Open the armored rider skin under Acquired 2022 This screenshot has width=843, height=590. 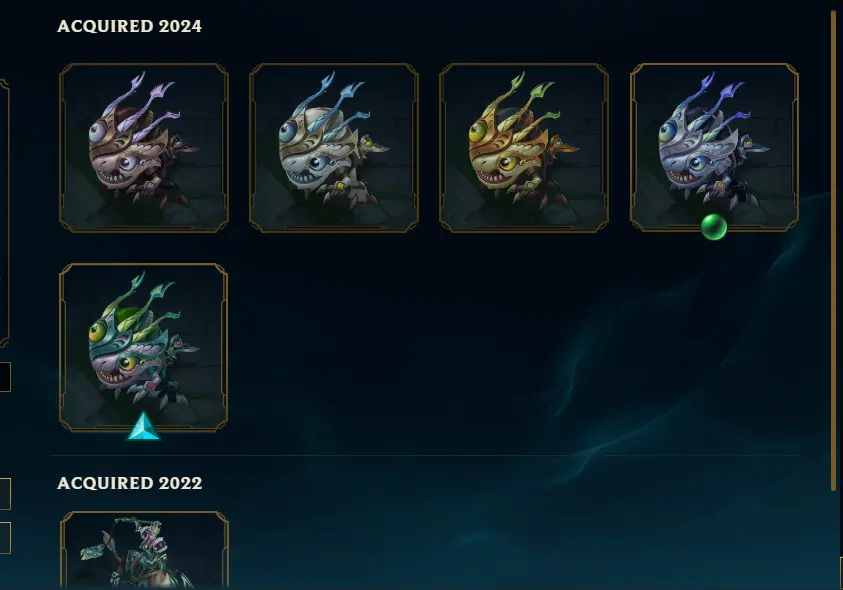(x=144, y=550)
